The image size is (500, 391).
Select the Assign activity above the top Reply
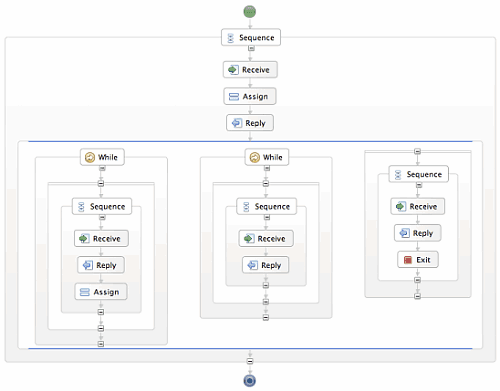pos(250,96)
